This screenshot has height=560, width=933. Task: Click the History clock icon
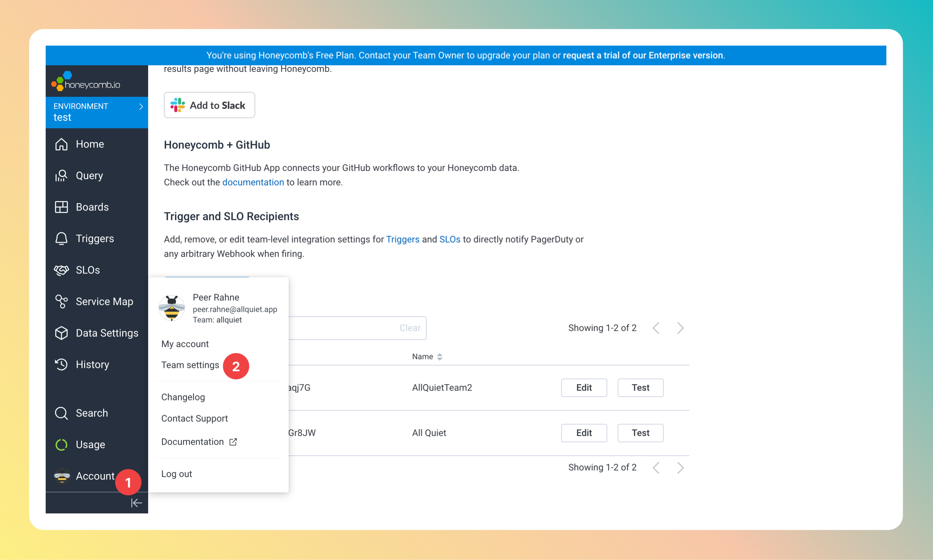pos(61,365)
